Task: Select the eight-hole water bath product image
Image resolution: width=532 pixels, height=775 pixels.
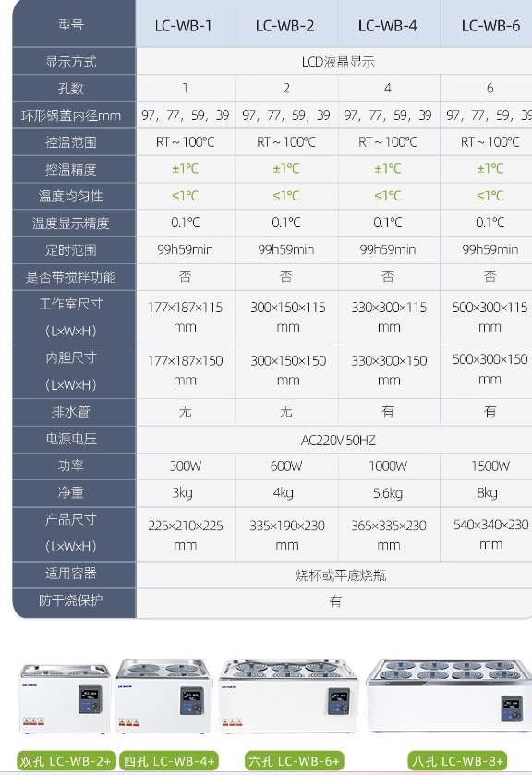Action: pyautogui.click(x=449, y=694)
